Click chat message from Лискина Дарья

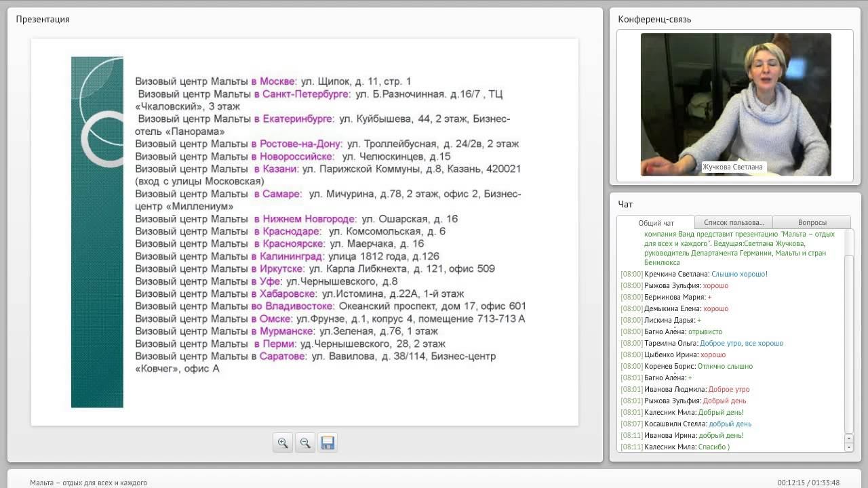pos(660,321)
